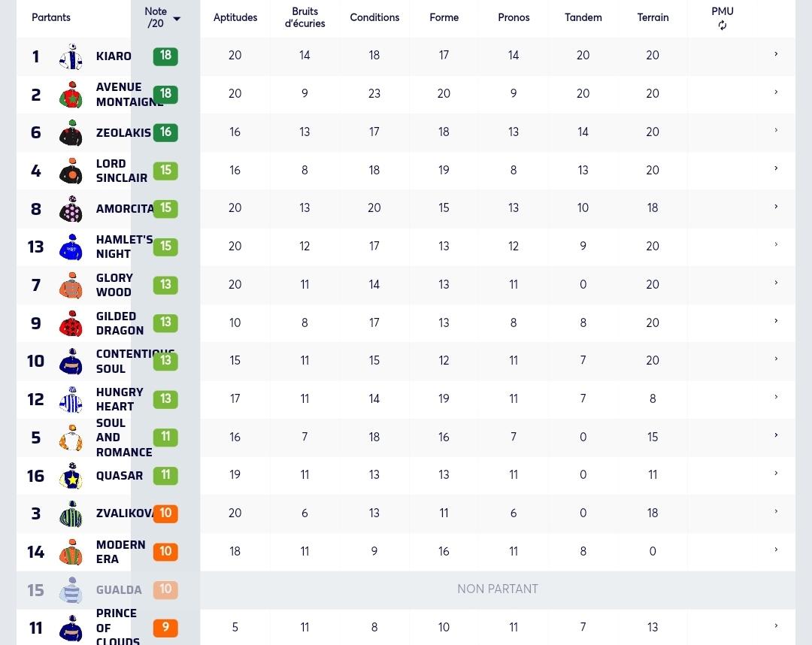Viewport: 812px width, 645px height.
Task: Click Zvalikov's green striped silk icon
Action: pos(71,514)
